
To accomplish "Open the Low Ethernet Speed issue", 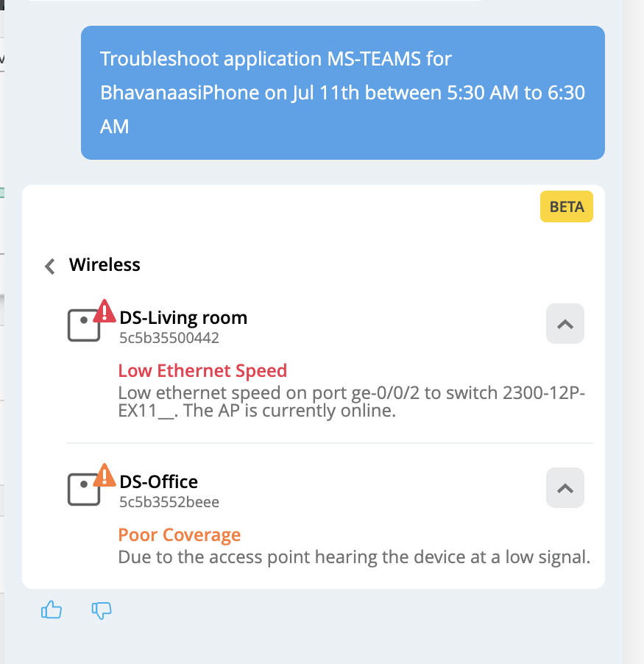I will [202, 370].
